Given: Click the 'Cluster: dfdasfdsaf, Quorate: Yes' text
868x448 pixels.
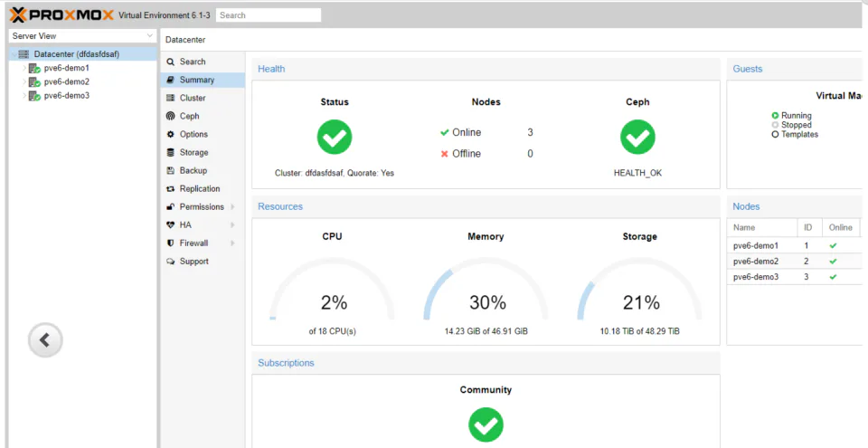Looking at the screenshot, I should click(x=335, y=173).
